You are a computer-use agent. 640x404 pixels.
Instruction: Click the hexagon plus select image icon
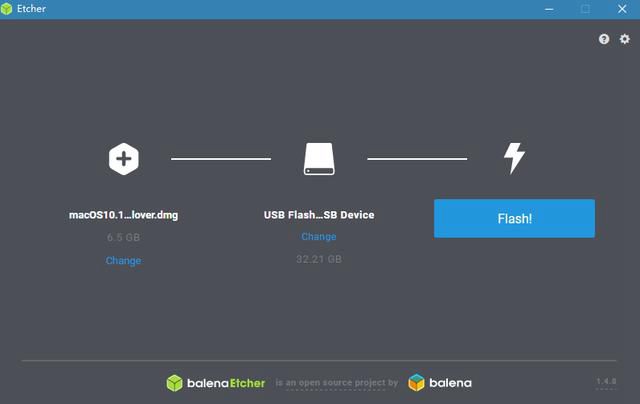click(124, 159)
